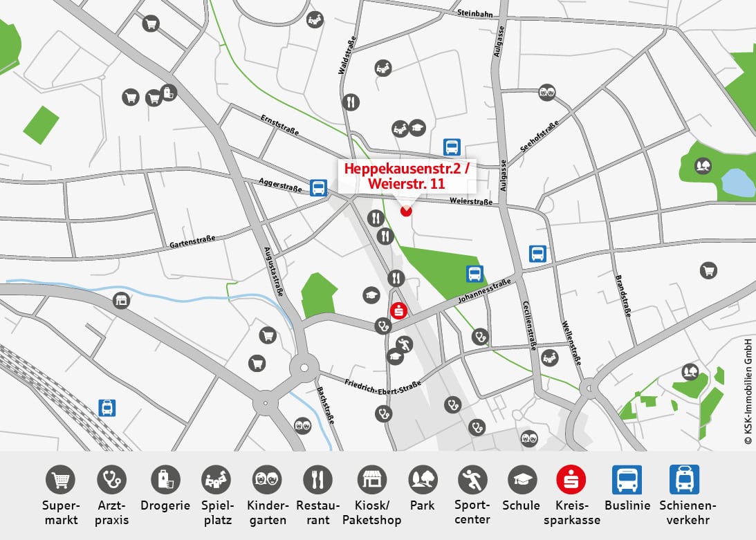This screenshot has width=756, height=540.
Task: Click the Sportcenter legend icon
Action: point(472,480)
